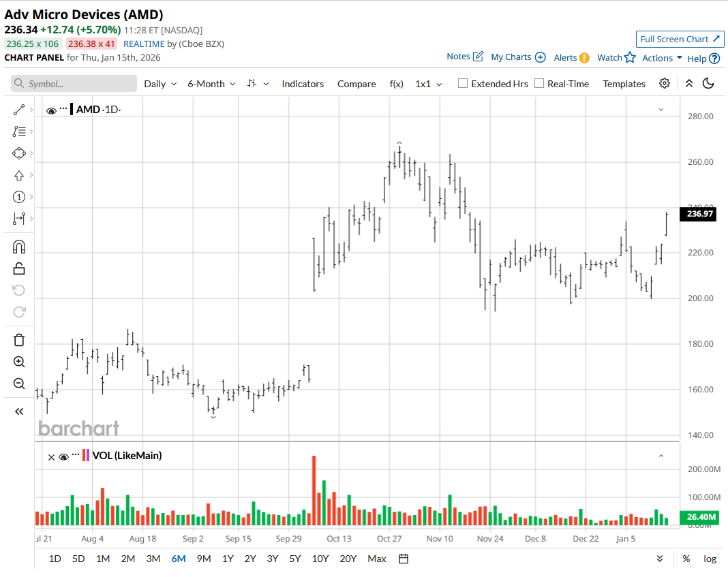Select the 9M range button

pyautogui.click(x=203, y=559)
